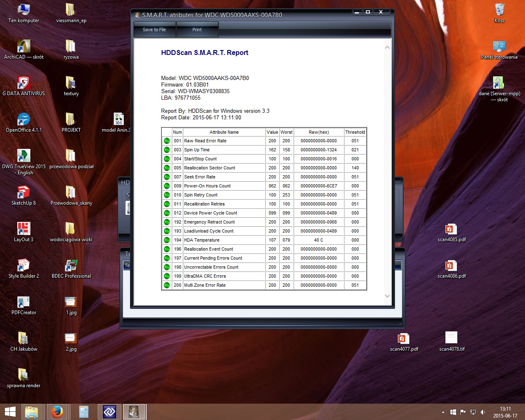
Task: Click the green status icon for Power-On Hours Count
Action: 167,186
